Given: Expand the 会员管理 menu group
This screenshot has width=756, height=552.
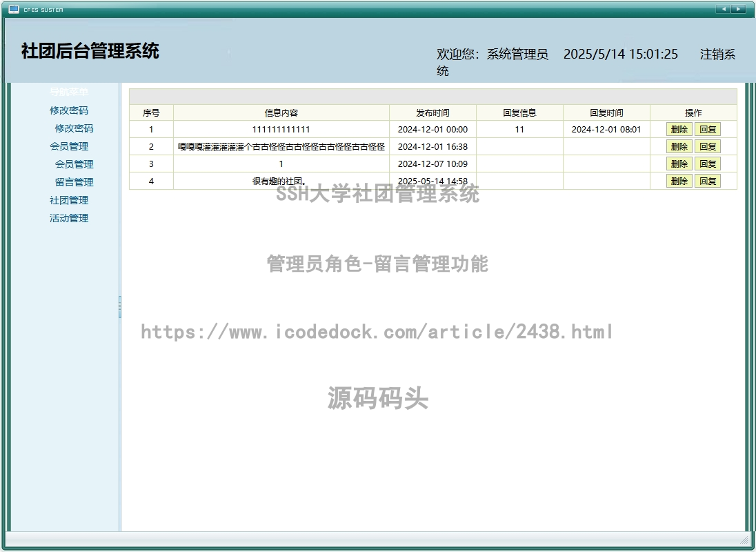Looking at the screenshot, I should point(69,146).
